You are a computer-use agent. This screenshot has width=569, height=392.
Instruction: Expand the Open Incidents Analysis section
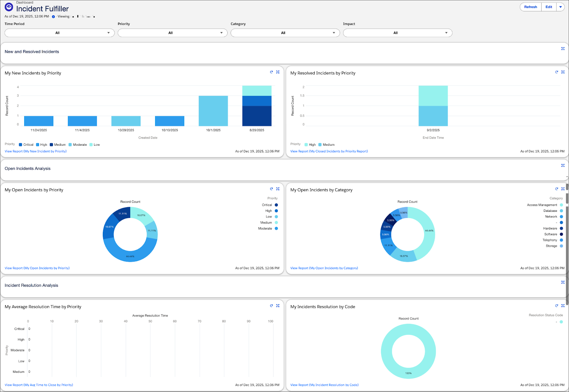coord(563,165)
